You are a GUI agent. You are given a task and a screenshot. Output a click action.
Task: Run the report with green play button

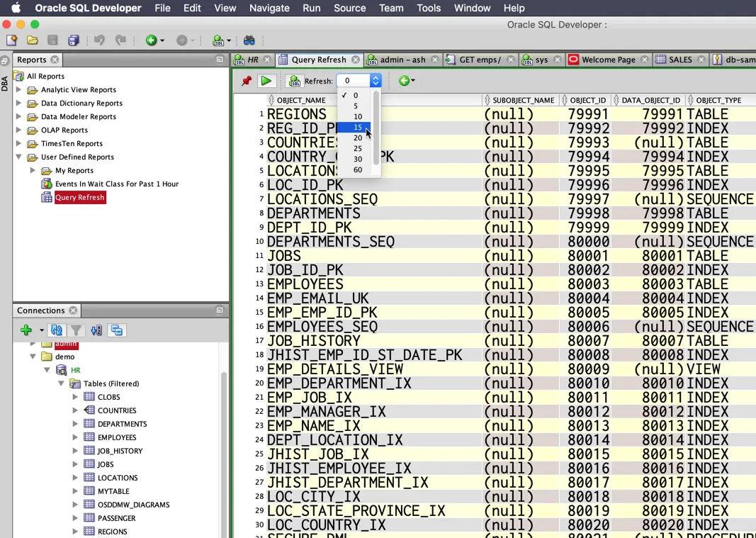(266, 81)
